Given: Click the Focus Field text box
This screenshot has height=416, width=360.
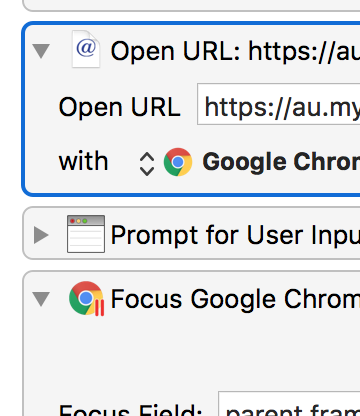Looking at the screenshot, I should click(289, 404).
